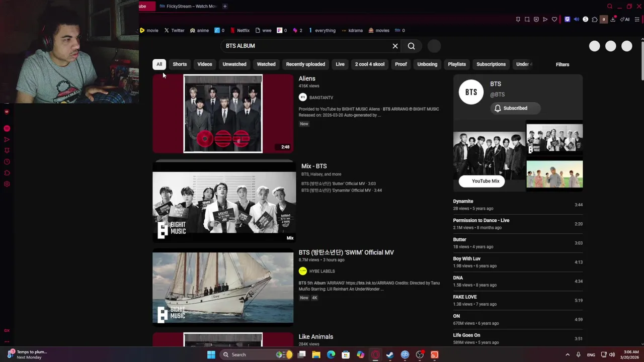Click the magnifier search button

411,46
